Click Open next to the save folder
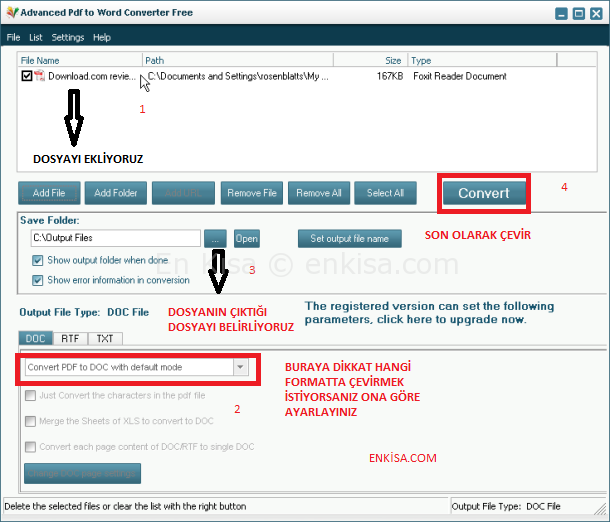The image size is (610, 522). point(247,238)
